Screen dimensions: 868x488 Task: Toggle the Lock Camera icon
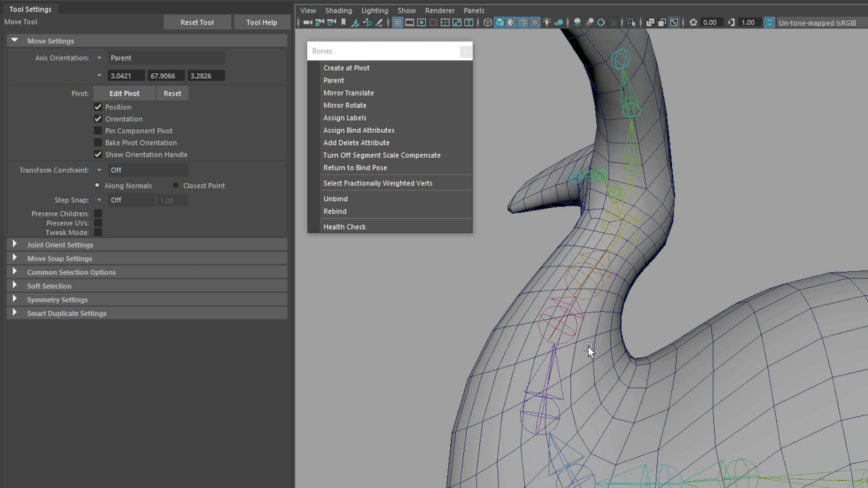pyautogui.click(x=319, y=22)
